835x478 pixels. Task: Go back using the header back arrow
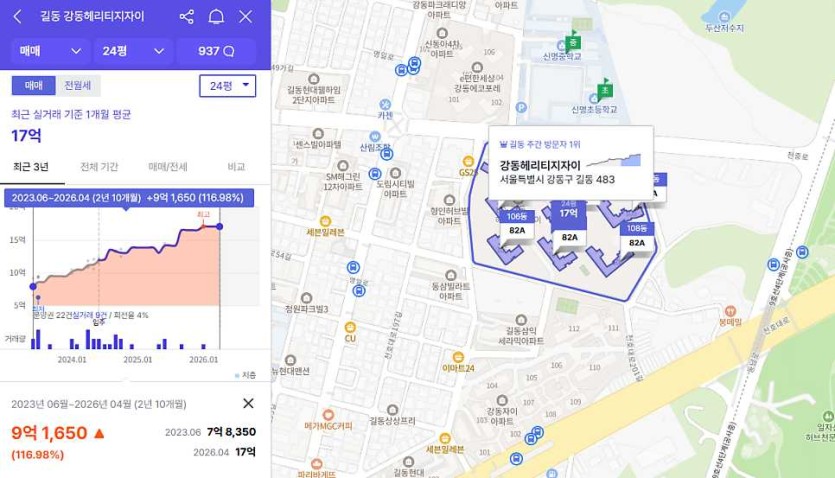[17, 17]
